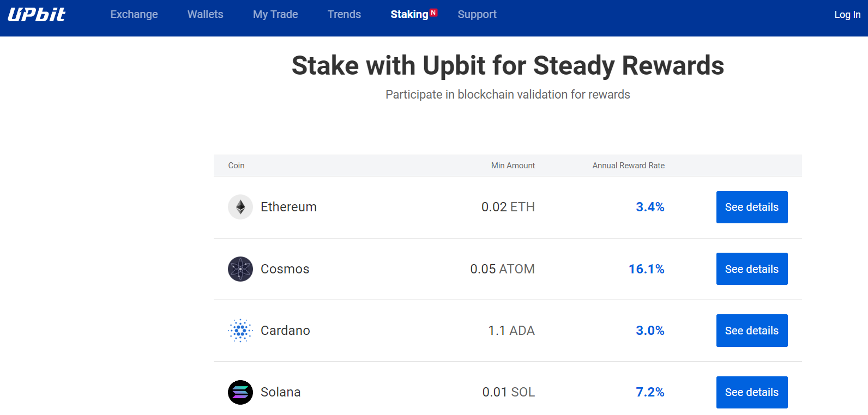Screen dimensions: 868x415
Task: Open the My Trade section
Action: tap(275, 14)
